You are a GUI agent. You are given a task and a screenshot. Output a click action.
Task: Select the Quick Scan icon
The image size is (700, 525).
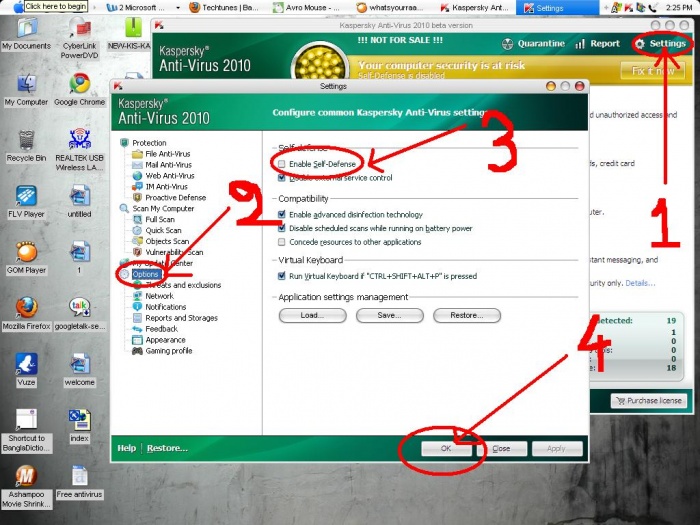[x=138, y=230]
